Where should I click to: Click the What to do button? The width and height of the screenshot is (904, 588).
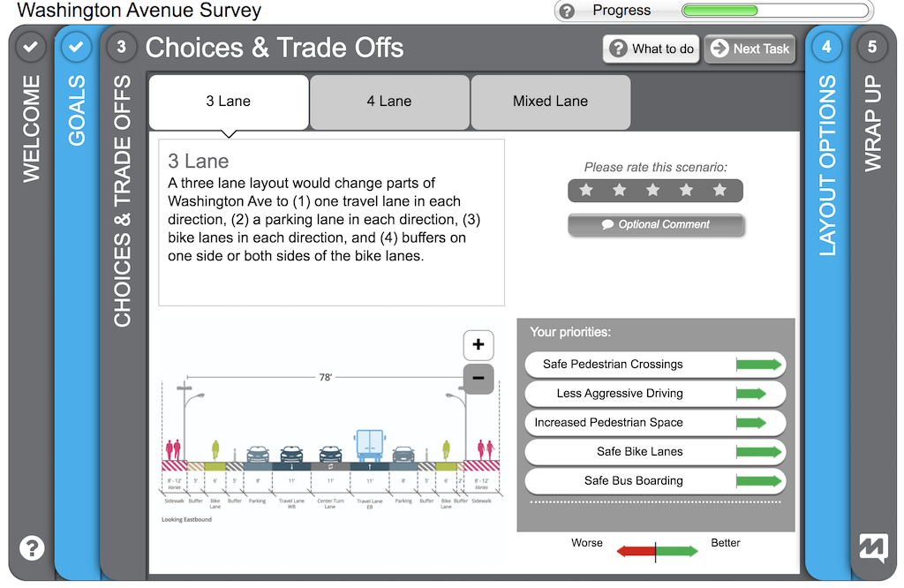(x=652, y=49)
